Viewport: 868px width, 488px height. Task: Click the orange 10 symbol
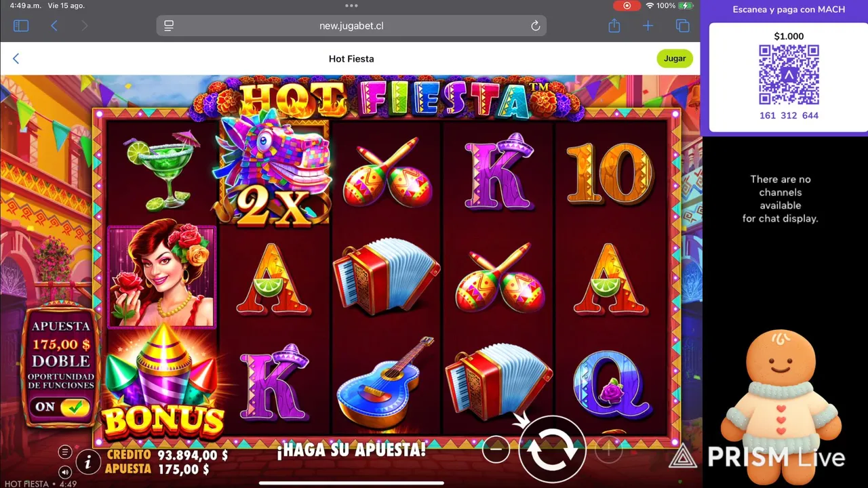click(609, 173)
